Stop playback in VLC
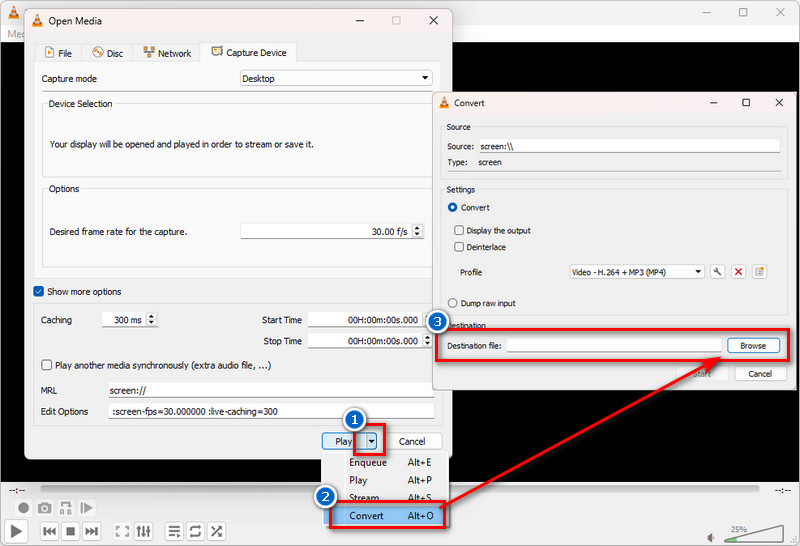 70,531
